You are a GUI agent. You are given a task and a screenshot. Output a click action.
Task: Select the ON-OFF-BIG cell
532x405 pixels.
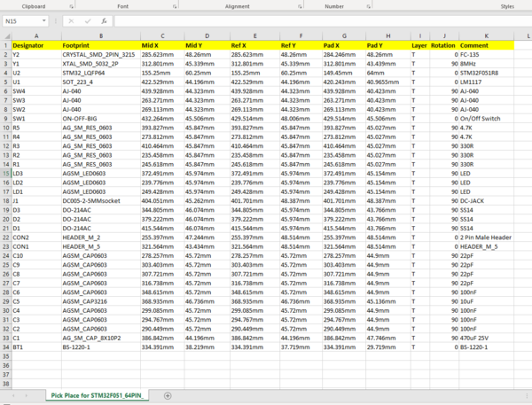[x=101, y=119]
